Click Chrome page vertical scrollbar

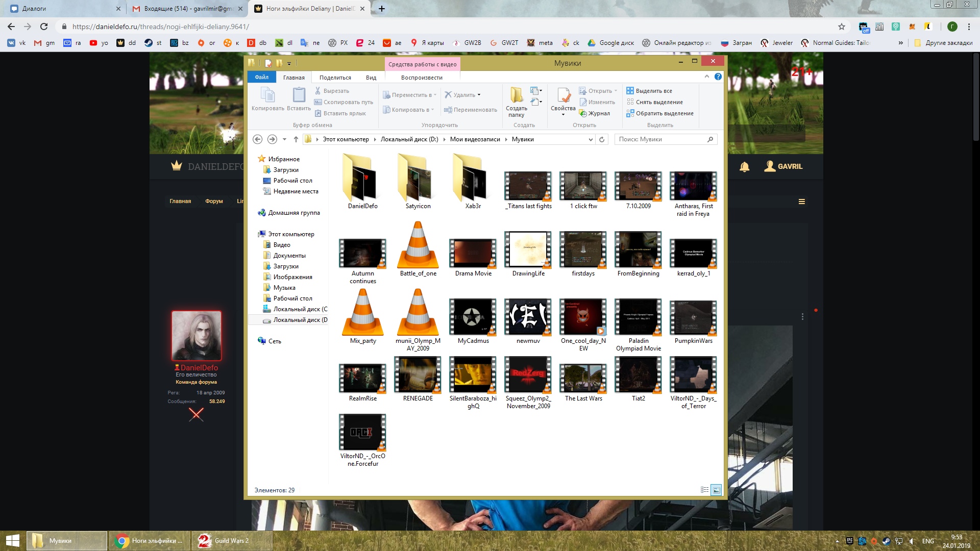pyautogui.click(x=976, y=98)
